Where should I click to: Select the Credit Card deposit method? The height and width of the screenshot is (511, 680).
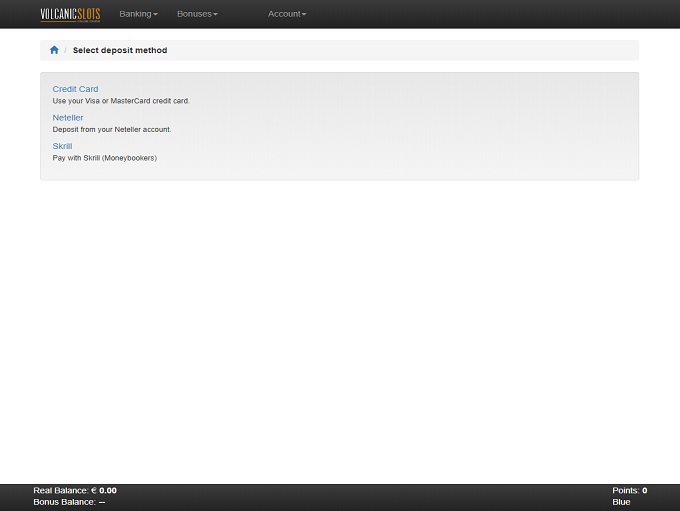[75, 89]
